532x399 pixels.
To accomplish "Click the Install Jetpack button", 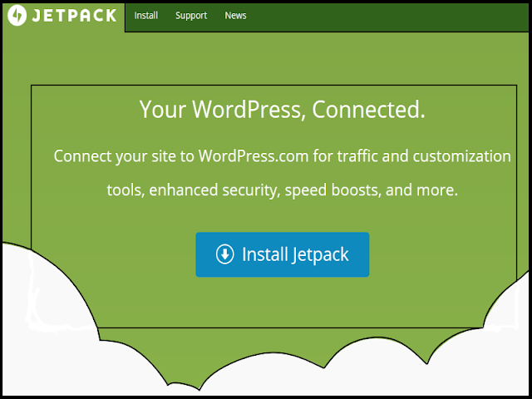I will click(283, 254).
